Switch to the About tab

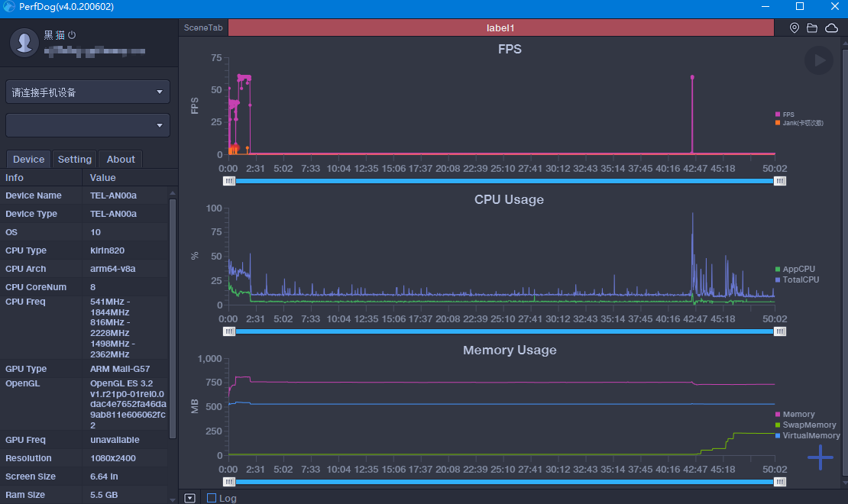(x=121, y=160)
